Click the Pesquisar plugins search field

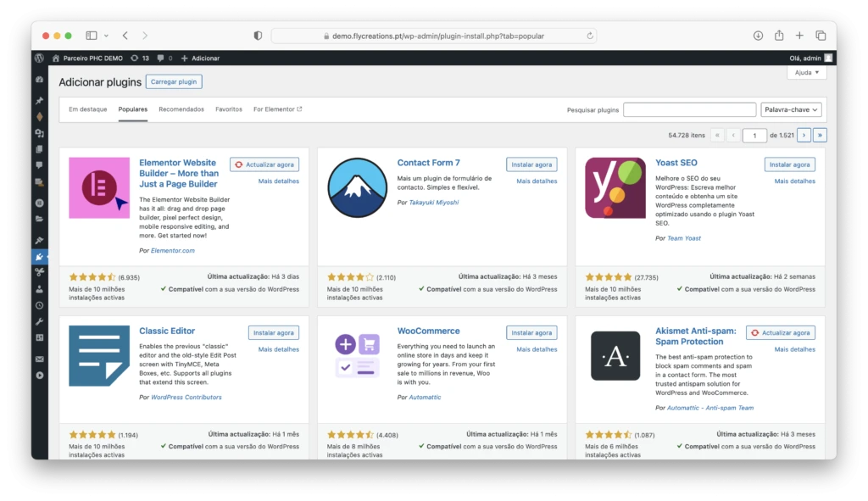coord(689,110)
